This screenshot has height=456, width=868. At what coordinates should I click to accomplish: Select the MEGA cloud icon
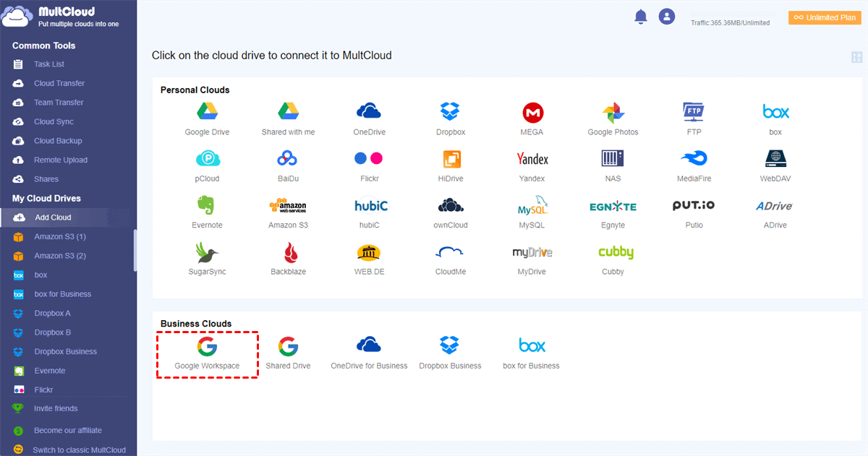532,112
